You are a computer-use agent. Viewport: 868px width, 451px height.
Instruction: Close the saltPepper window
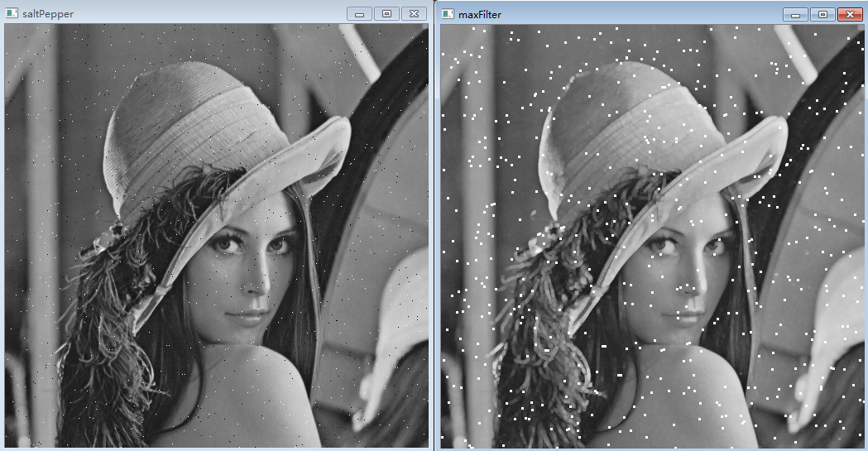[x=414, y=14]
